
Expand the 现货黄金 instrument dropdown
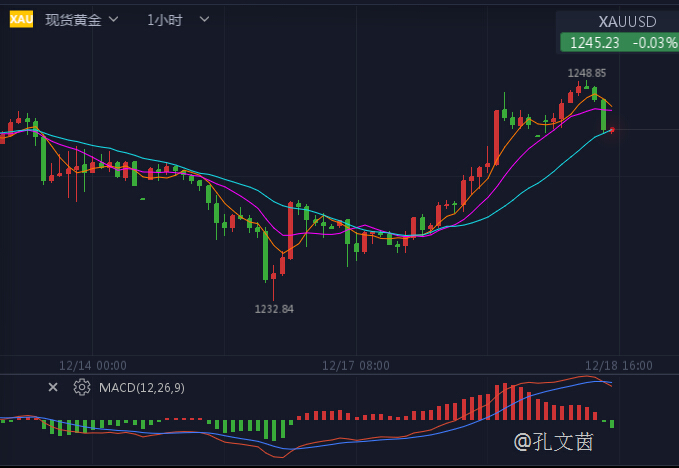click(x=82, y=19)
